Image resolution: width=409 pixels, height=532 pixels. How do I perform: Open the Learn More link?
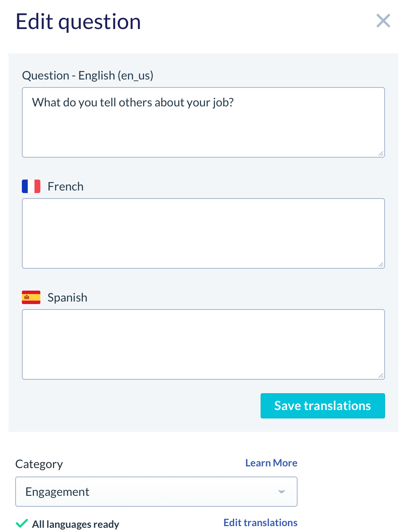point(272,463)
